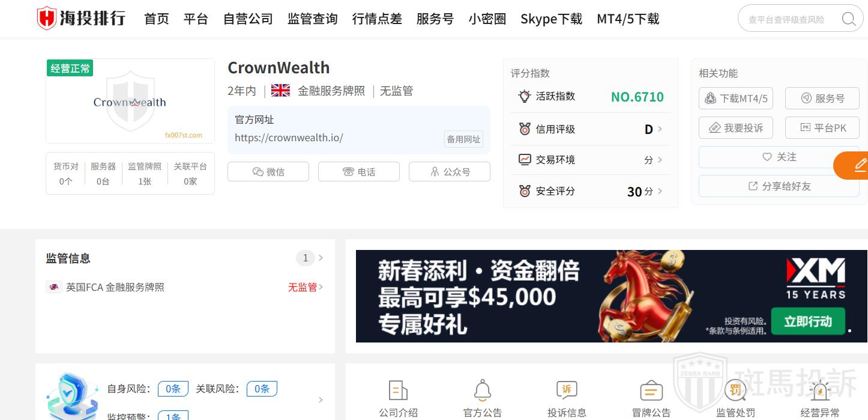Open the crownwealth.io official website link

point(289,138)
